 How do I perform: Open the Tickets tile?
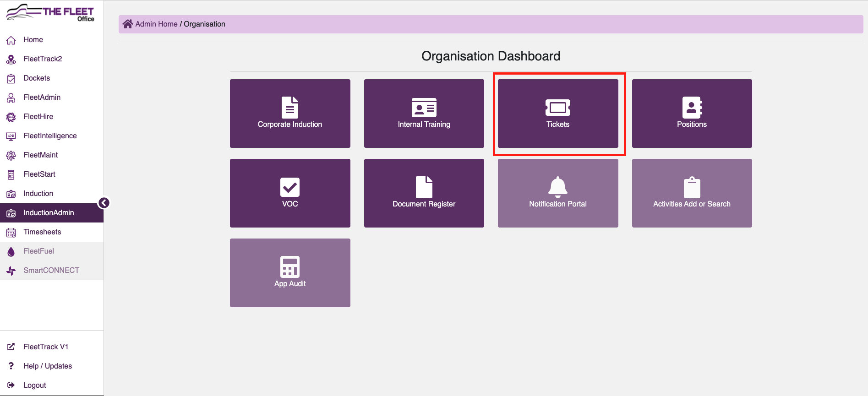coord(558,114)
